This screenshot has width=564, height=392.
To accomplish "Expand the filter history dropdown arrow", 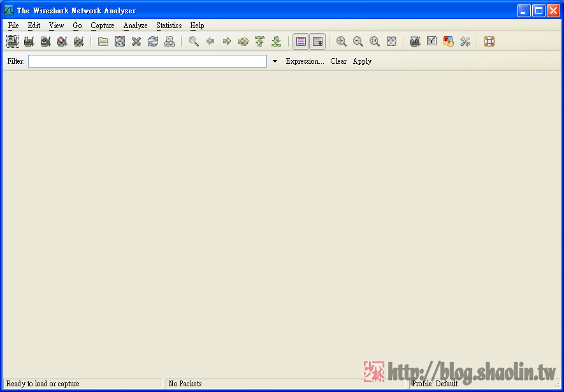I will [x=275, y=61].
